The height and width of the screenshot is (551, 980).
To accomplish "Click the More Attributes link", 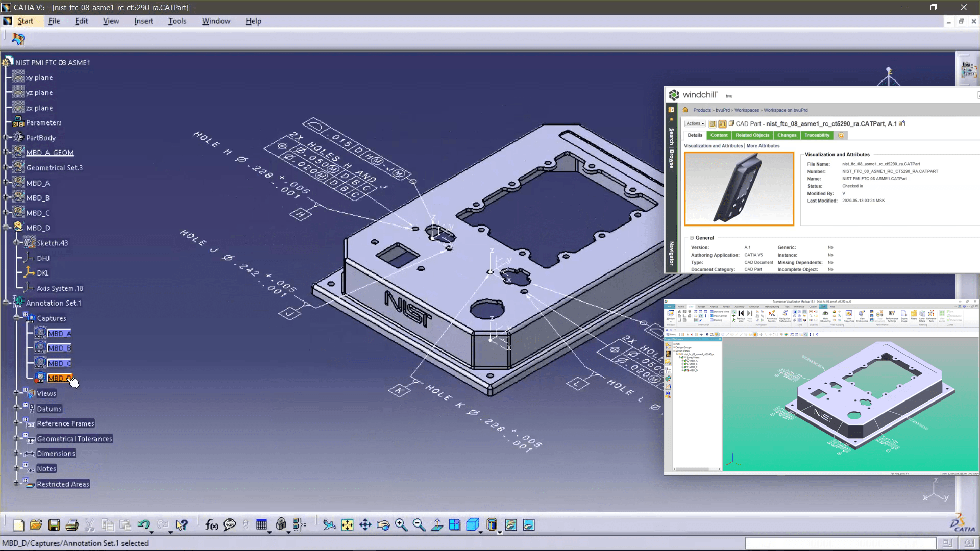I will 763,146.
